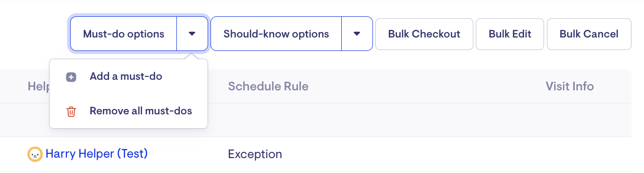Screen dimensions: 644x173
Task: Collapse the Must-do options dropdown arrow
Action: coord(192,34)
